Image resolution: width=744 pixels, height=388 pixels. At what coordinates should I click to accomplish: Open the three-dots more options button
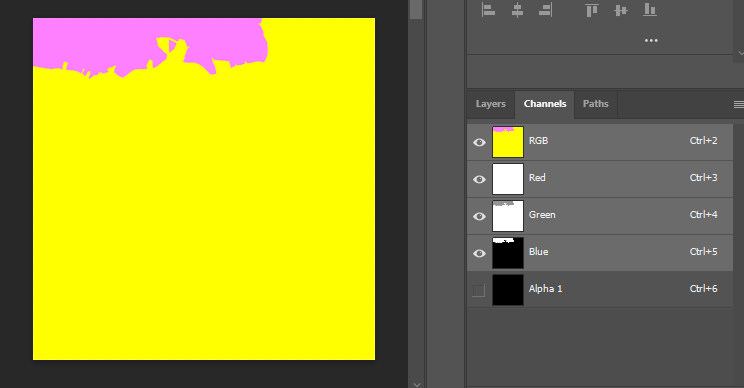pos(651,40)
